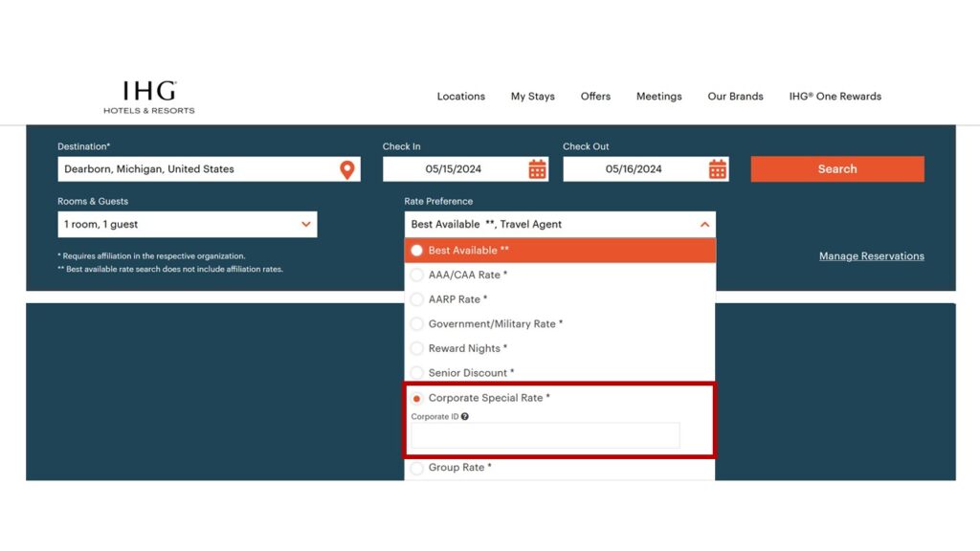The image size is (980, 551).
Task: Select the Senior Discount radio button
Action: tap(417, 373)
